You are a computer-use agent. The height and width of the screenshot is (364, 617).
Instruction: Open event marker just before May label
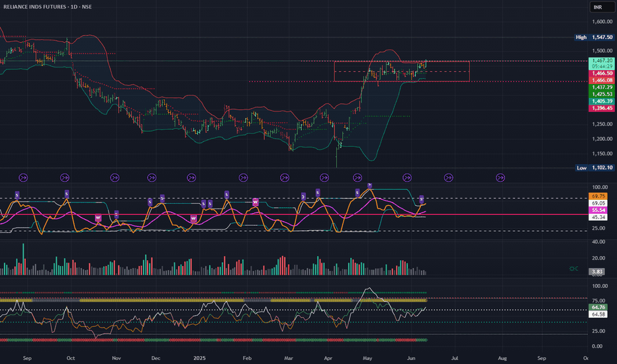(357, 178)
